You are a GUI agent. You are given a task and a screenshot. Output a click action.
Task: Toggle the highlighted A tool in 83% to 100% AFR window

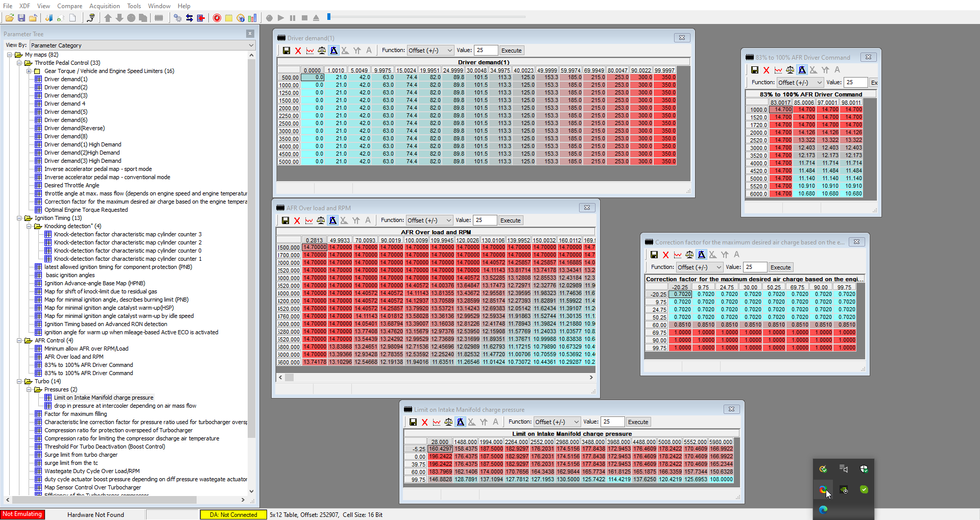click(802, 70)
